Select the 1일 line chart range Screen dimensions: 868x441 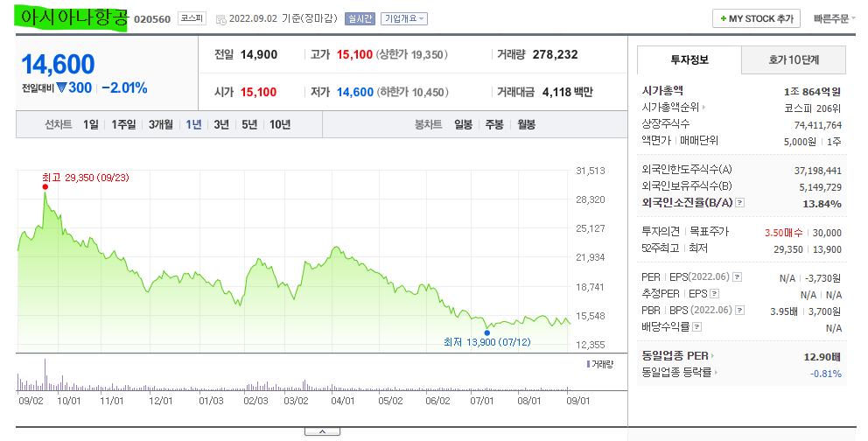coord(91,124)
